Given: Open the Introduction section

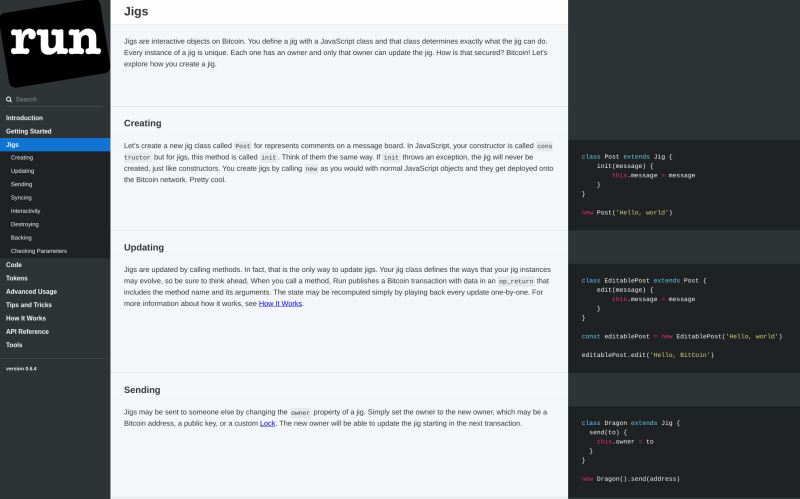Looking at the screenshot, I should click(x=24, y=118).
